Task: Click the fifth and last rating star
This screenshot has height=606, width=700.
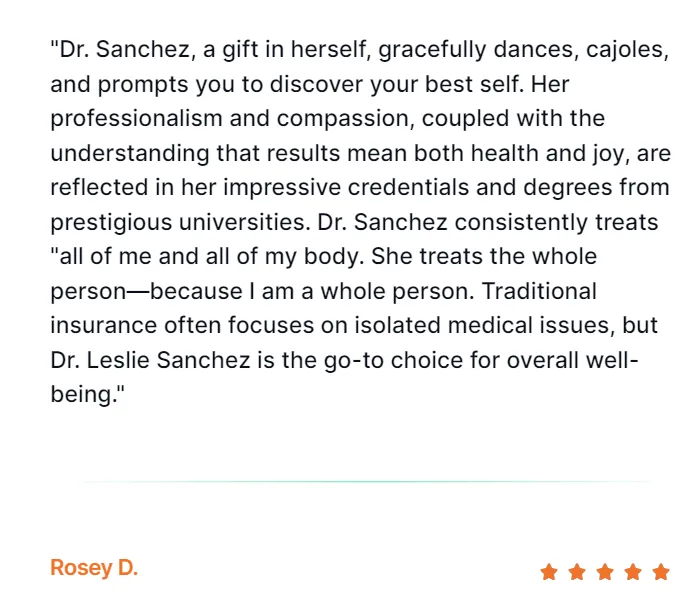Action: pos(660,572)
